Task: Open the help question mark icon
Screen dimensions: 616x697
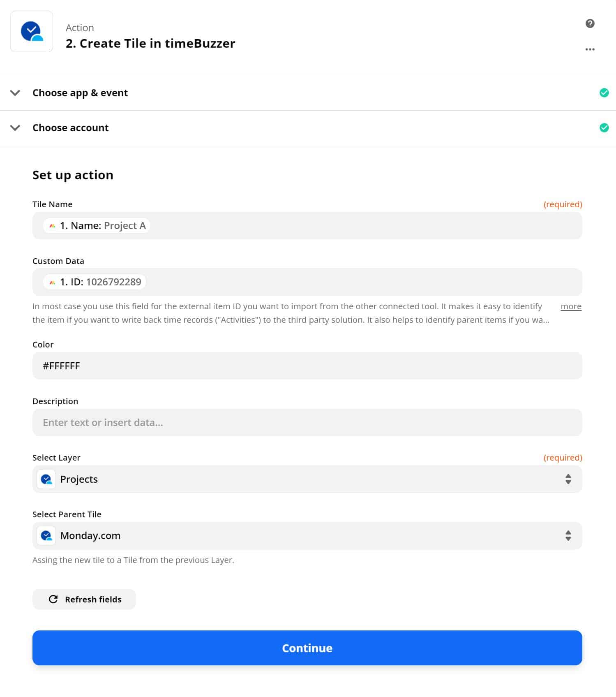Action: pos(590,23)
